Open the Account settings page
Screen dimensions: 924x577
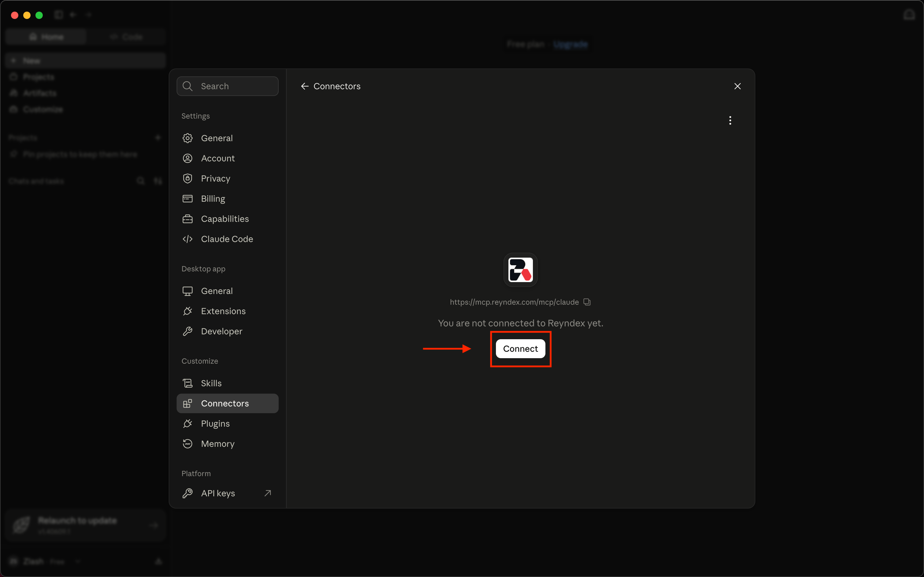[227, 158]
